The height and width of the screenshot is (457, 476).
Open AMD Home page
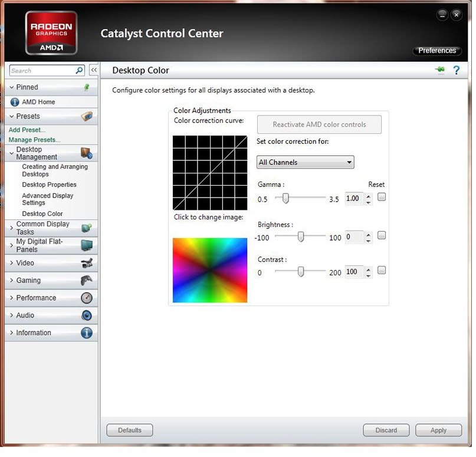pyautogui.click(x=38, y=103)
